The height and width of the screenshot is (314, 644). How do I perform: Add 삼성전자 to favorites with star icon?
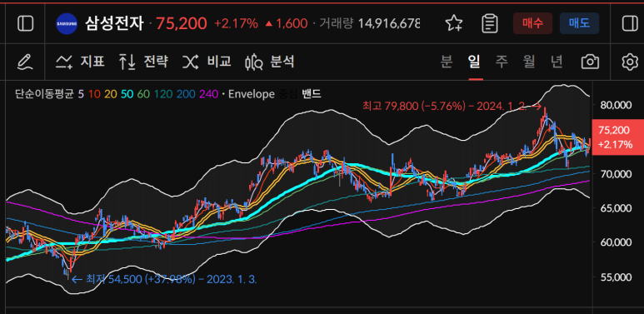[454, 23]
